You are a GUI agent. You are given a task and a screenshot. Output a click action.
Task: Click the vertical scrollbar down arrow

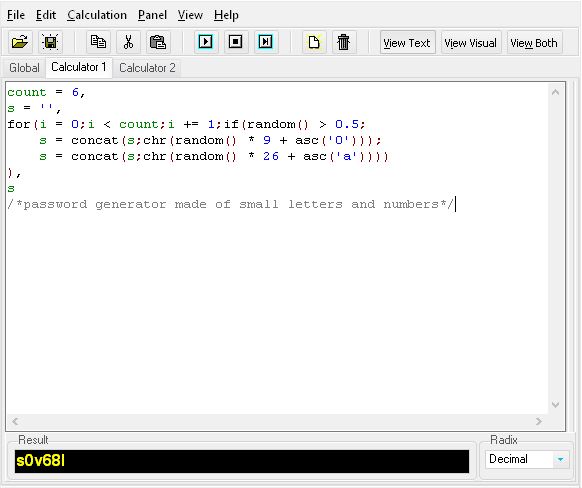555,405
